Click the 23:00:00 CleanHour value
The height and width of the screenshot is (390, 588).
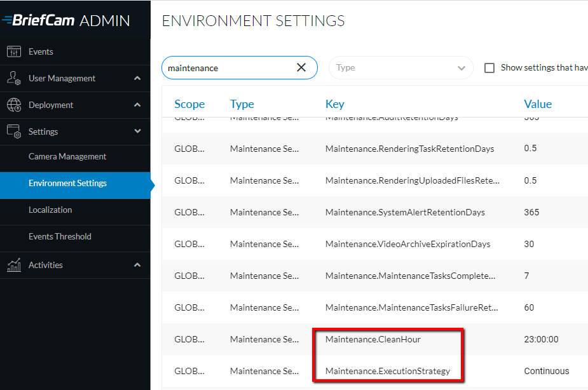coord(541,339)
